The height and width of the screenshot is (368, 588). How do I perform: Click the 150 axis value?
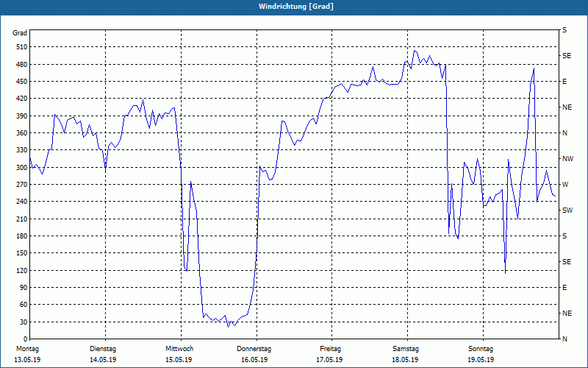coord(22,253)
